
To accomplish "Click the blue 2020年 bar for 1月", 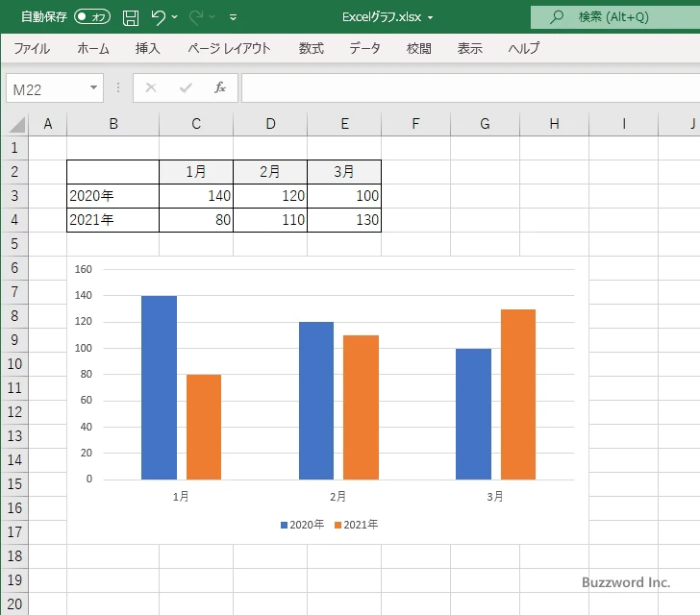I will point(159,388).
